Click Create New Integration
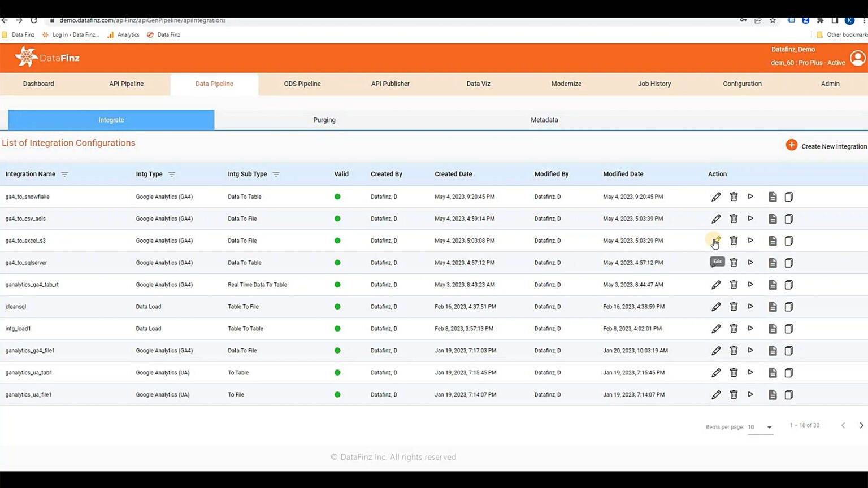This screenshot has width=868, height=488. click(x=833, y=146)
